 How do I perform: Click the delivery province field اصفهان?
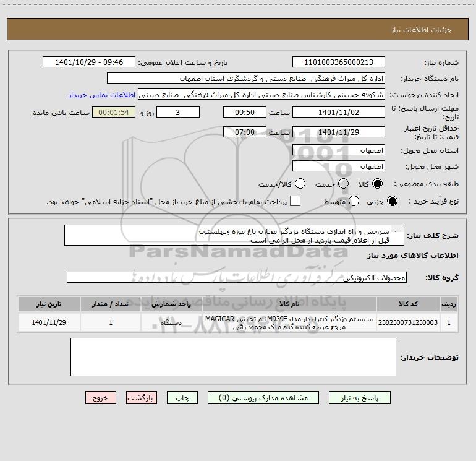[339, 150]
